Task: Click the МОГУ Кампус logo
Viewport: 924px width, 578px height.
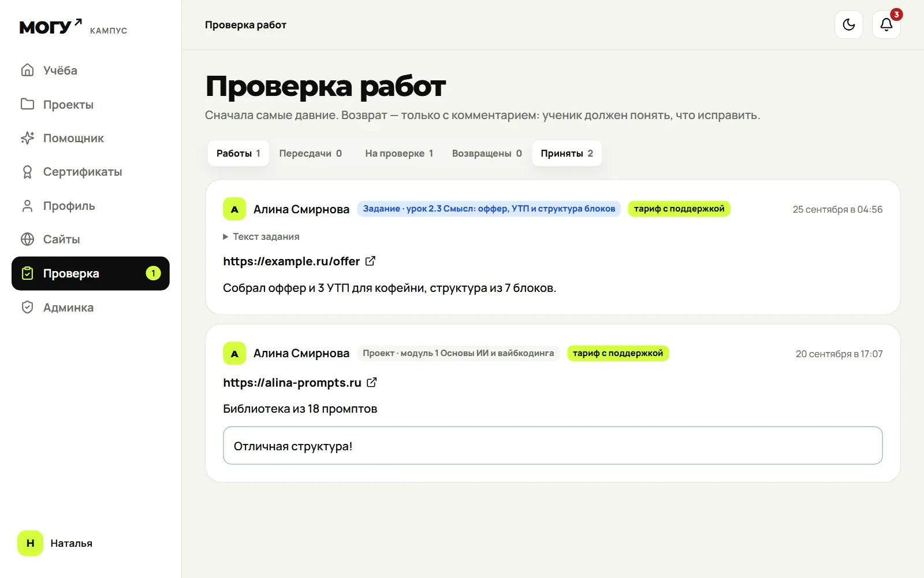Action: pos(73,27)
